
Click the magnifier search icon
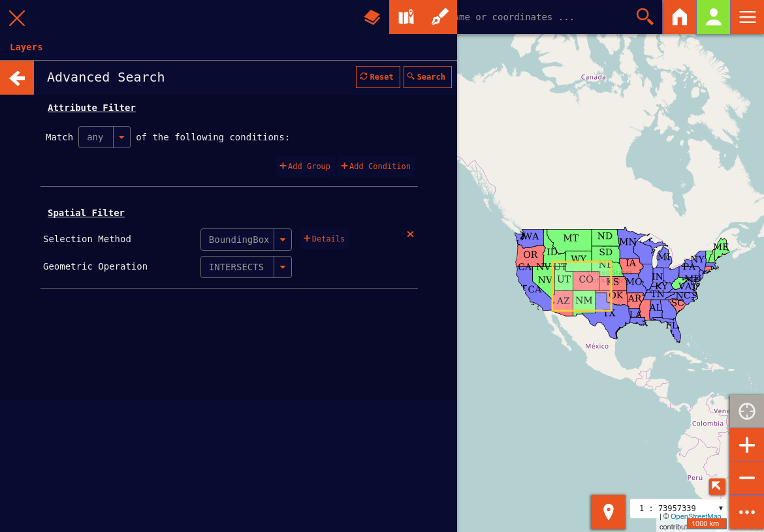click(645, 17)
